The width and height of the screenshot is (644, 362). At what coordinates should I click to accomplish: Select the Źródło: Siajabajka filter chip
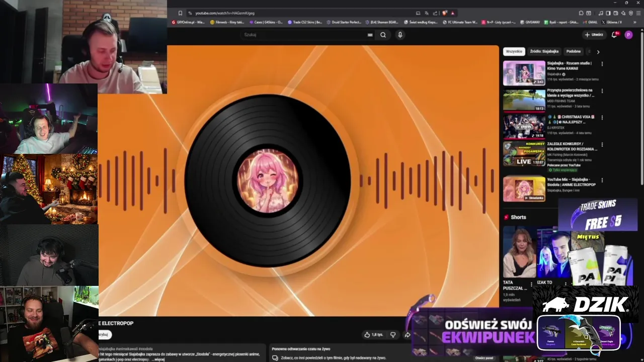544,51
